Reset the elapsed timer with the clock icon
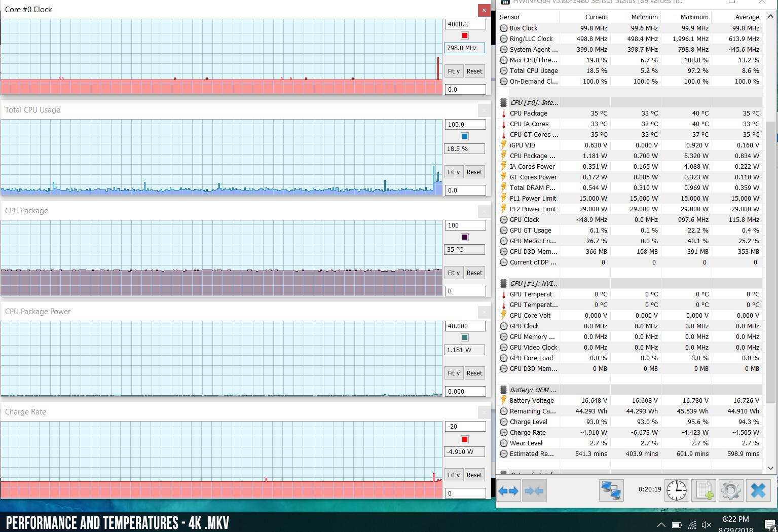Screen dimensions: 778x532 (x=677, y=490)
